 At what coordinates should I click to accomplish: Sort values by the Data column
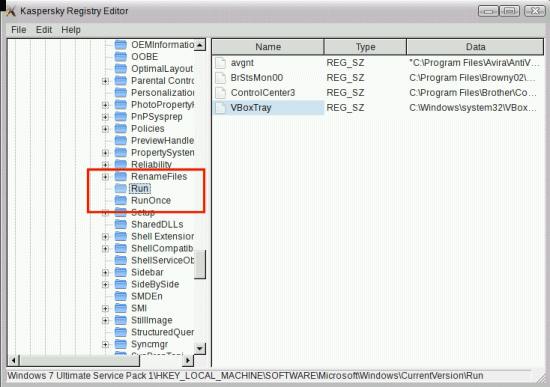click(x=475, y=47)
